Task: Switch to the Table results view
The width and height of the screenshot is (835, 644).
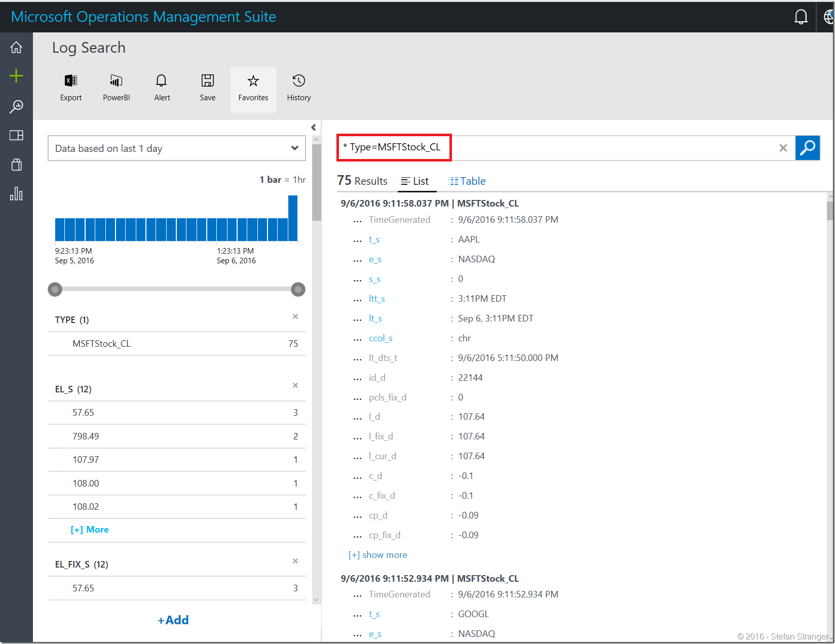Action: (467, 181)
